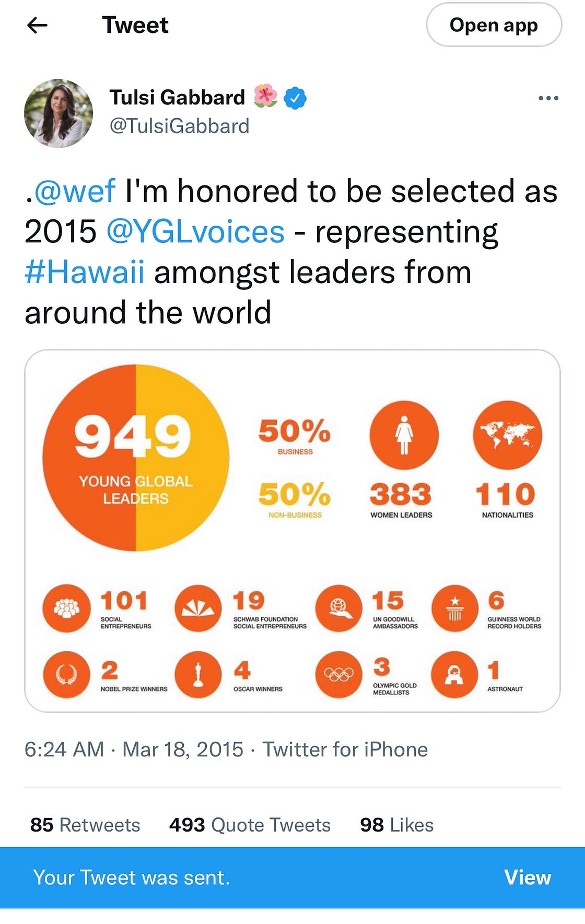Click the astronaut helmet icon
This screenshot has width=585, height=924.
[454, 674]
